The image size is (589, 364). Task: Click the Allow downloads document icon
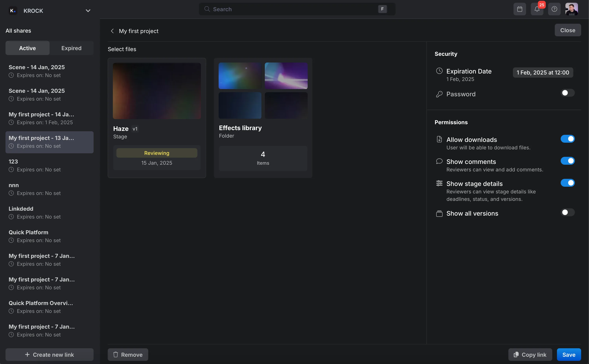(x=439, y=139)
